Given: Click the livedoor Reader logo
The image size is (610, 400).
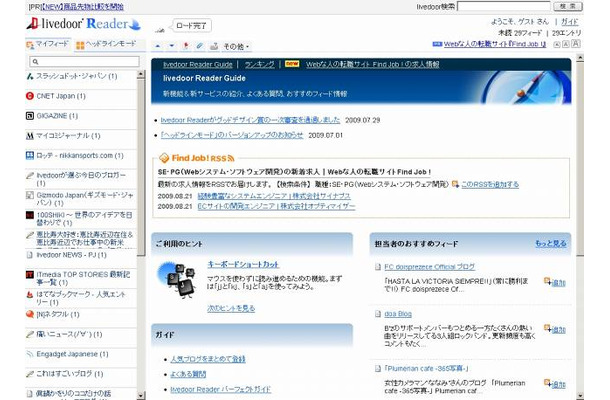Looking at the screenshot, I should 83,24.
